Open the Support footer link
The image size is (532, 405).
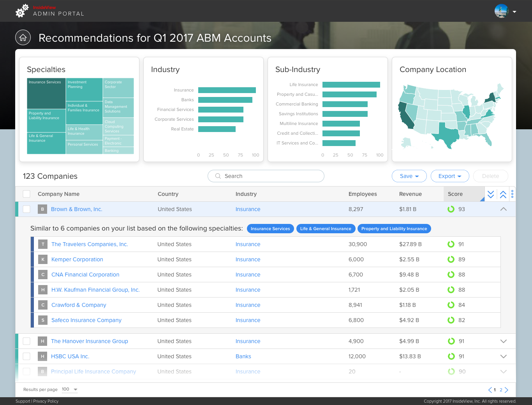click(x=23, y=401)
